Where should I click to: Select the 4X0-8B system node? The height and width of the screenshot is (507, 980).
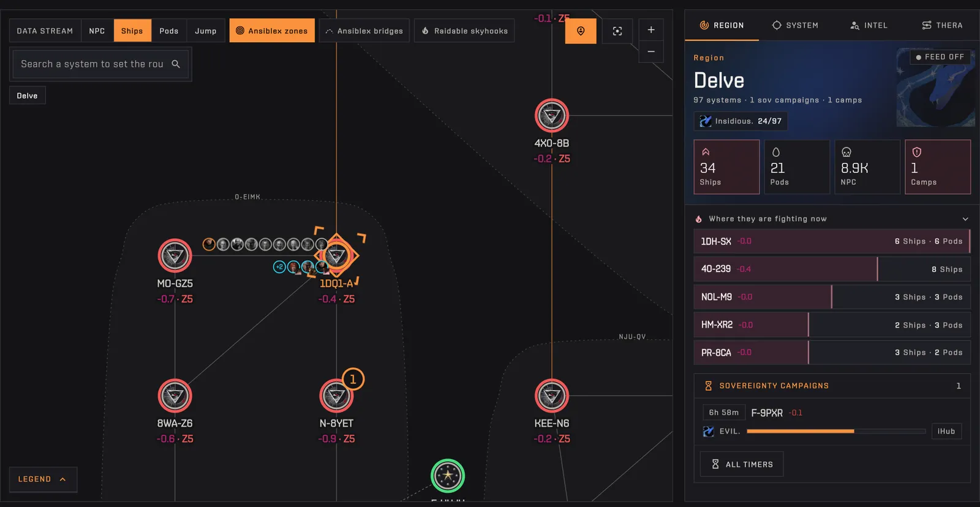(x=552, y=115)
